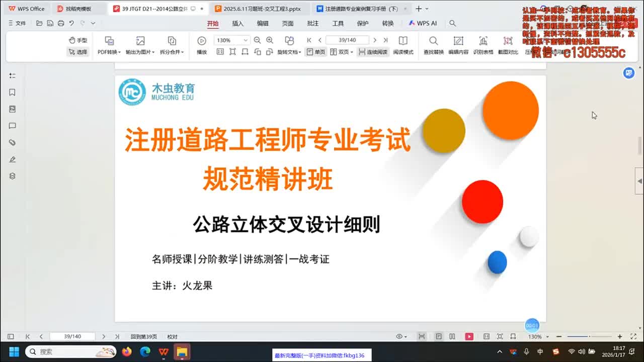Switch to 批注 ribbon tab
The height and width of the screenshot is (362, 644).
313,23
